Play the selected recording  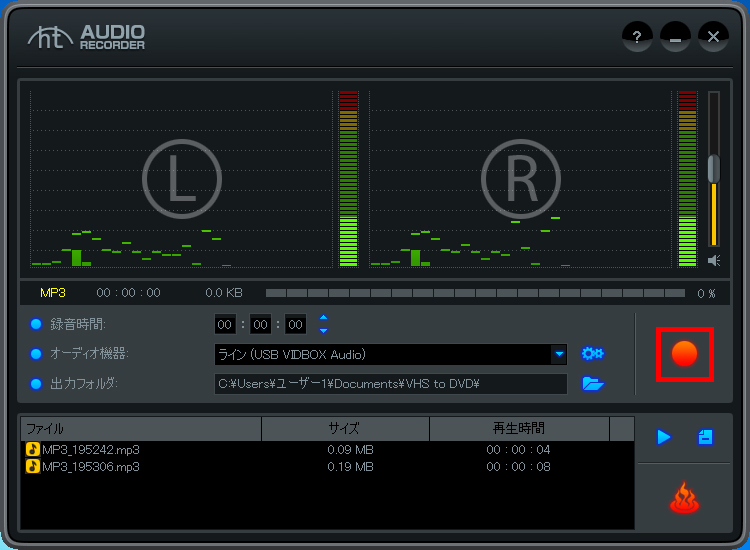[664, 437]
